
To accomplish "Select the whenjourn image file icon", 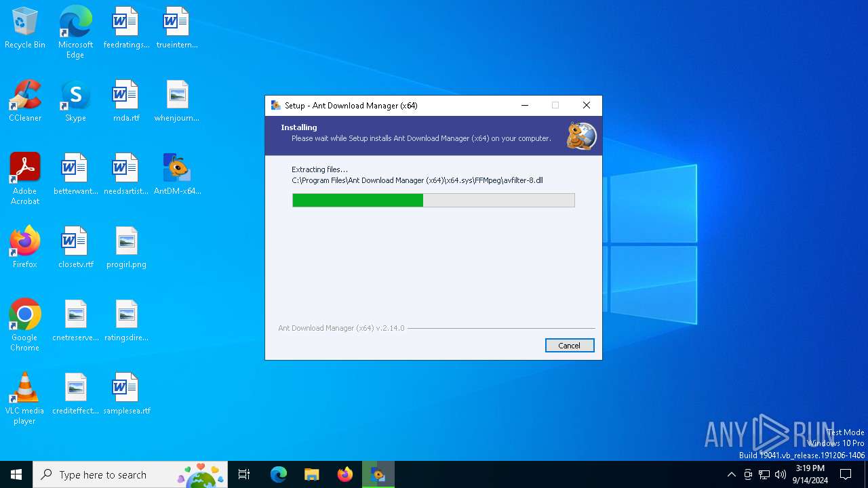I will pyautogui.click(x=177, y=102).
